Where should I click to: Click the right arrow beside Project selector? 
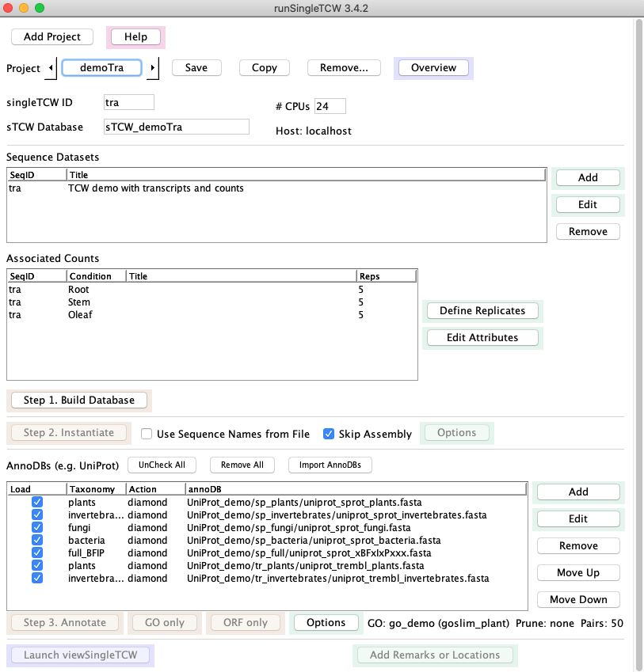pos(153,68)
